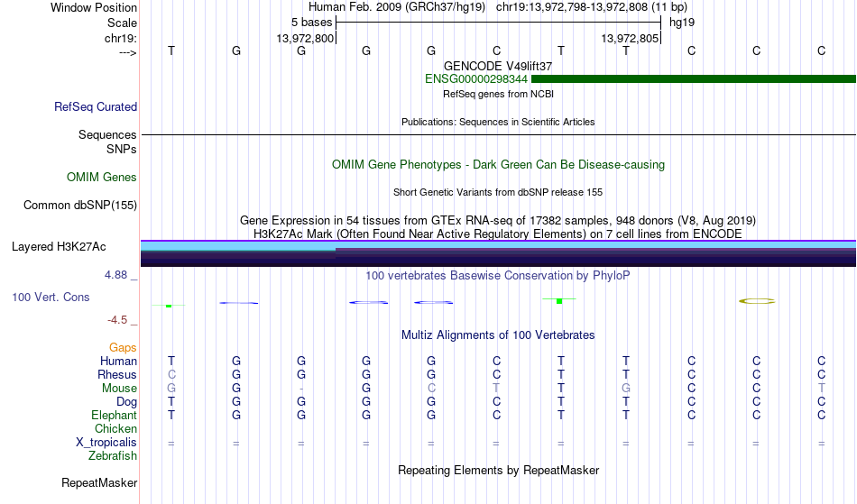
Task: Open RefSeq genes from NCBI title
Action: point(498,94)
